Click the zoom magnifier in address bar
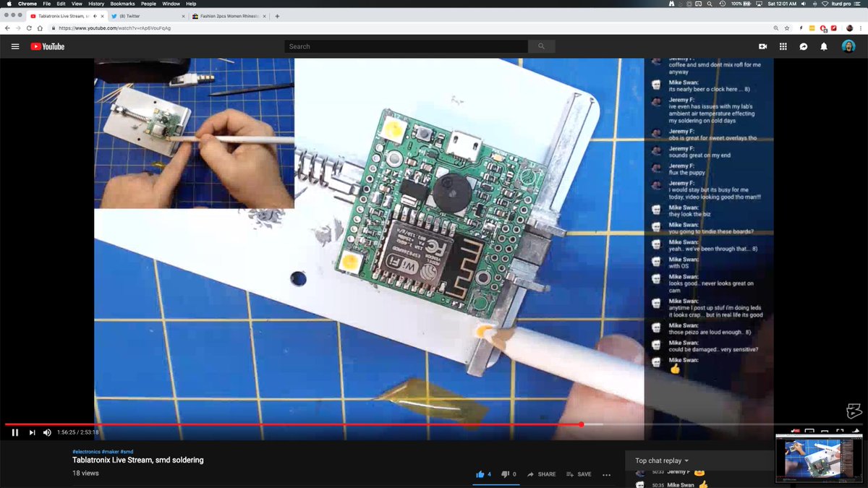 click(776, 28)
